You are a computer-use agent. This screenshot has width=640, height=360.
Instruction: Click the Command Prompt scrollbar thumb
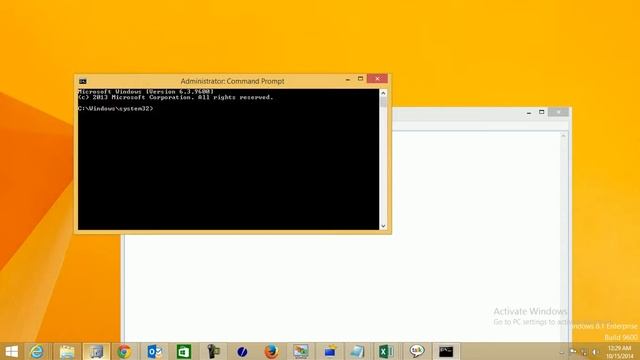click(x=383, y=102)
